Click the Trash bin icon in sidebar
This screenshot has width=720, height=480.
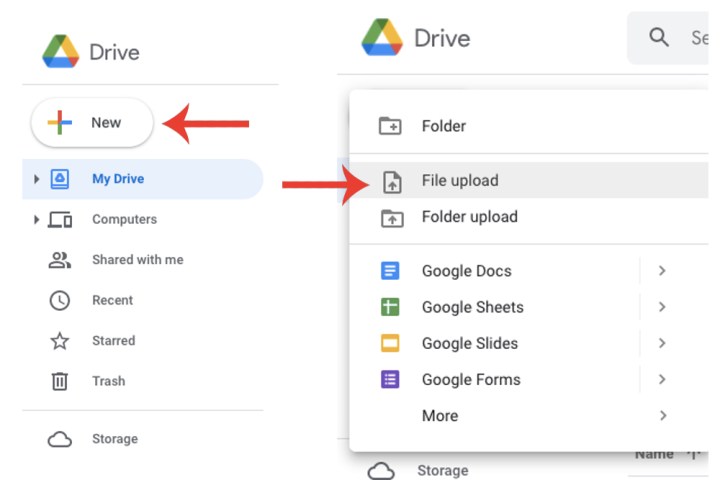point(60,381)
